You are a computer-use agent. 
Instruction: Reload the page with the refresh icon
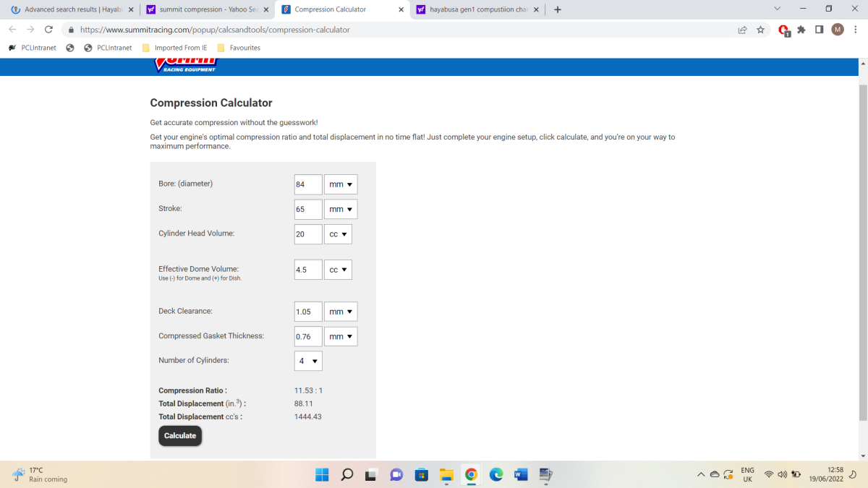[48, 30]
